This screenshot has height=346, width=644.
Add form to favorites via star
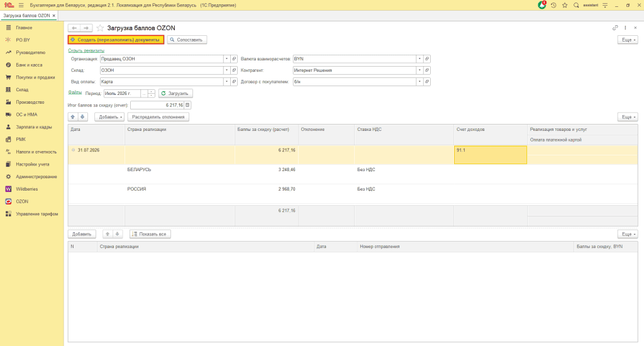coord(100,28)
